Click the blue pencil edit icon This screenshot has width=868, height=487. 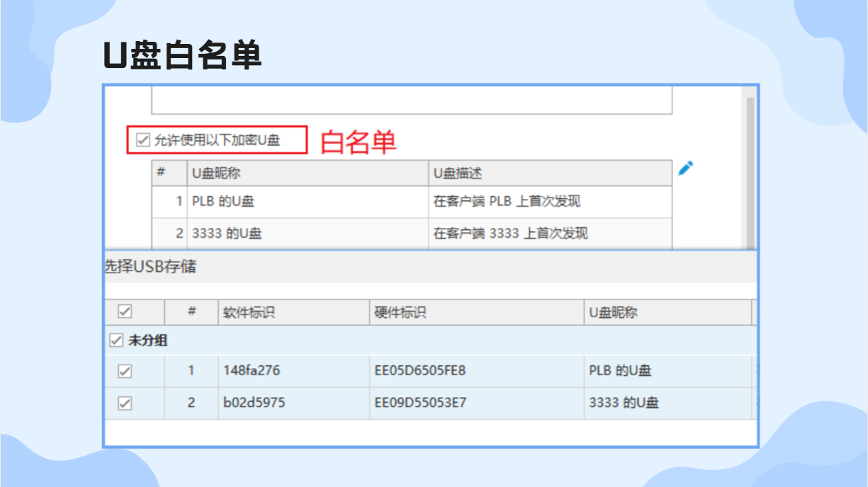tap(685, 168)
